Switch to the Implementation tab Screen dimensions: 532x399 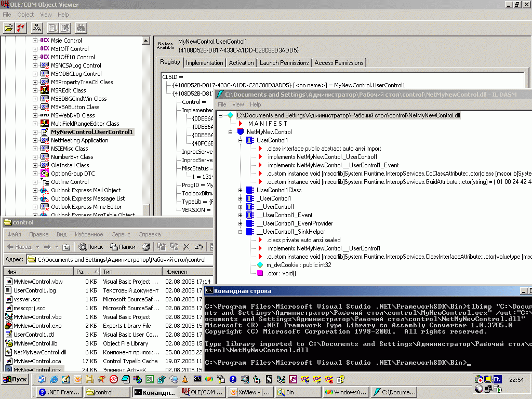pyautogui.click(x=204, y=63)
